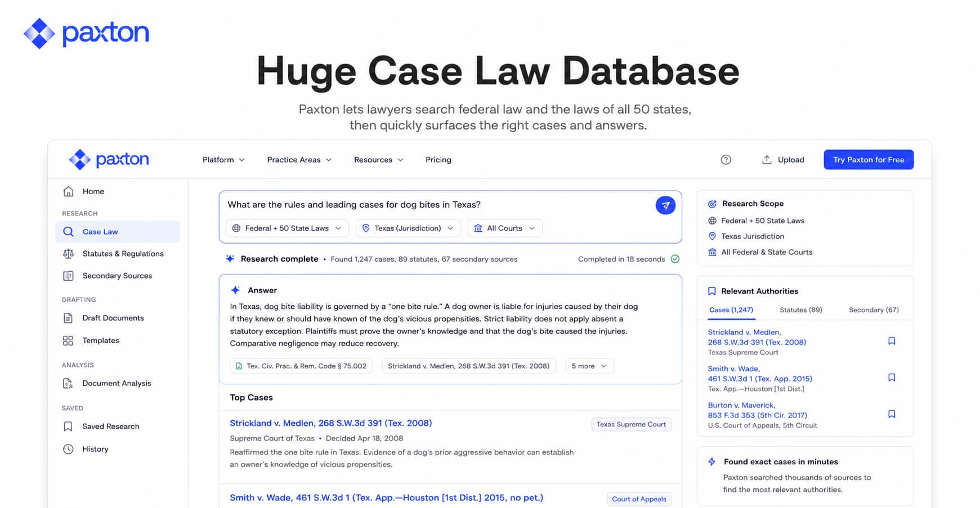This screenshot has width=980, height=508.
Task: Open the All Courts dropdown
Action: coord(505,228)
